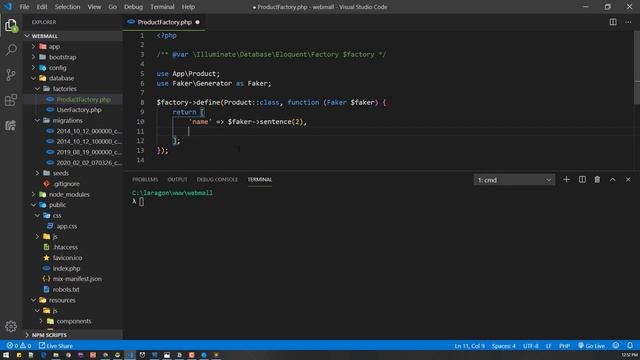Viewport: 640px width, 360px height.
Task: Open the Live Share view icon in activity bar
Action: pos(11,125)
